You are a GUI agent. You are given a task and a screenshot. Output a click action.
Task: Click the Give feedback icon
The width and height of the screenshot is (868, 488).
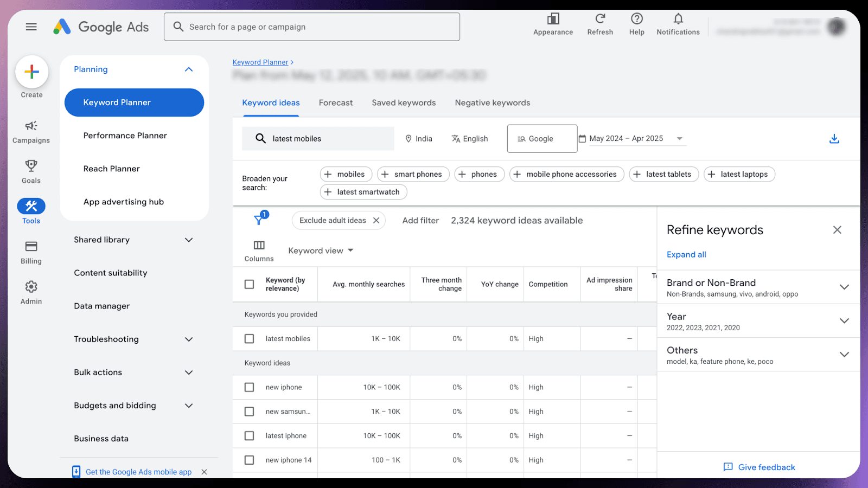tap(728, 467)
